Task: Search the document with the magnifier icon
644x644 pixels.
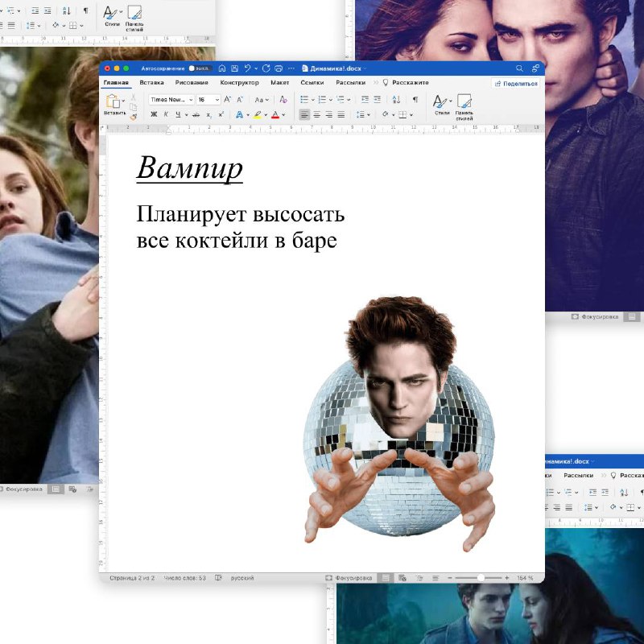Action: tap(519, 68)
